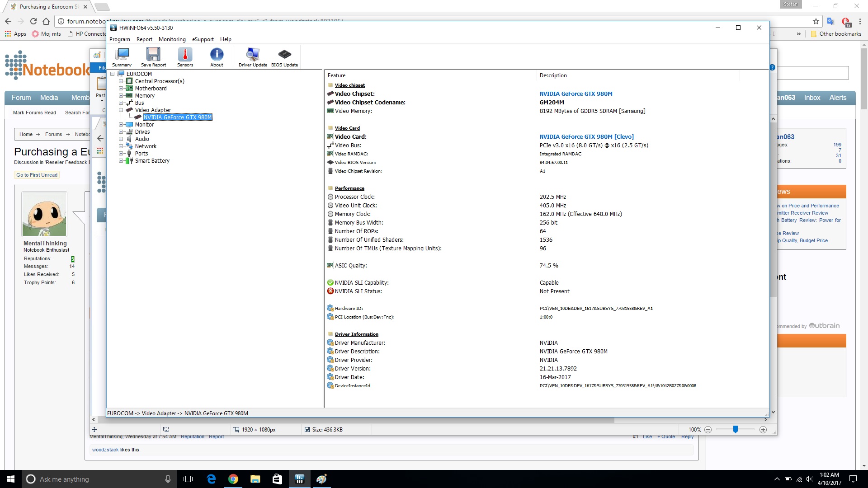Viewport: 868px width, 488px height.
Task: Open the Windows Start menu
Action: [11, 479]
